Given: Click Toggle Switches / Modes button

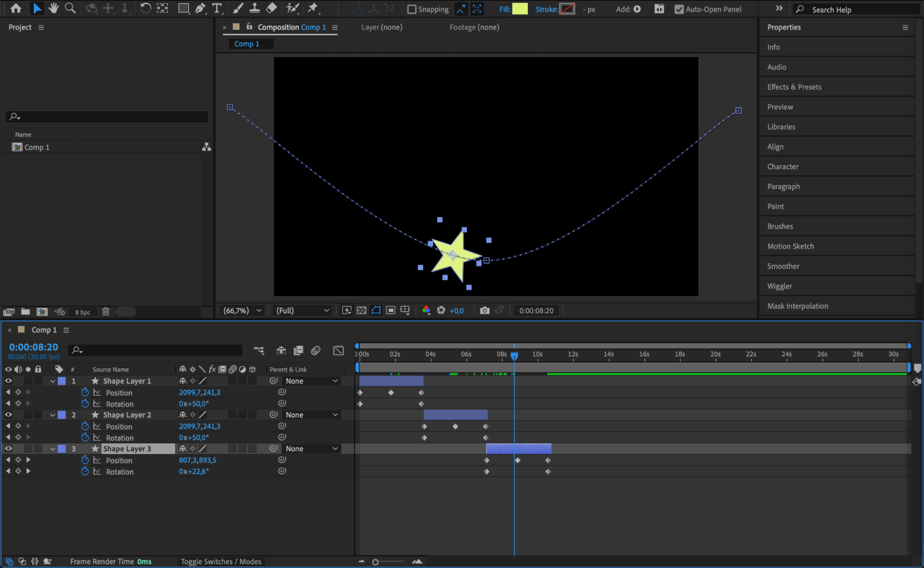Looking at the screenshot, I should pos(221,562).
